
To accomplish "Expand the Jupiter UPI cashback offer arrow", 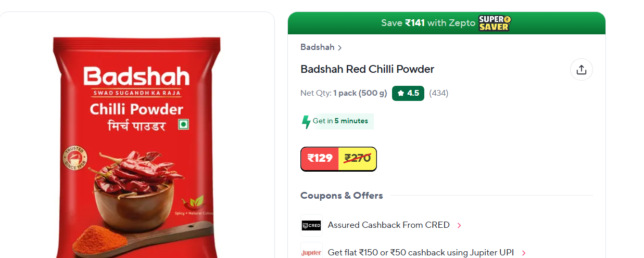I will pos(524,253).
